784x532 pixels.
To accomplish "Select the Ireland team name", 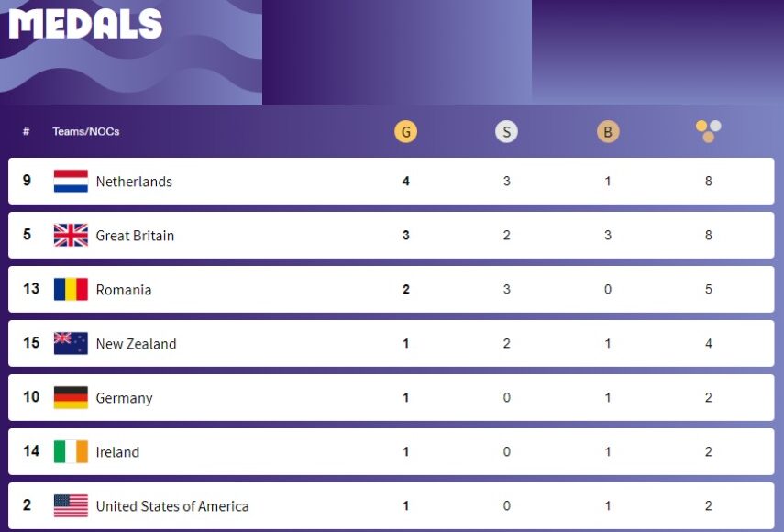I will [x=117, y=452].
